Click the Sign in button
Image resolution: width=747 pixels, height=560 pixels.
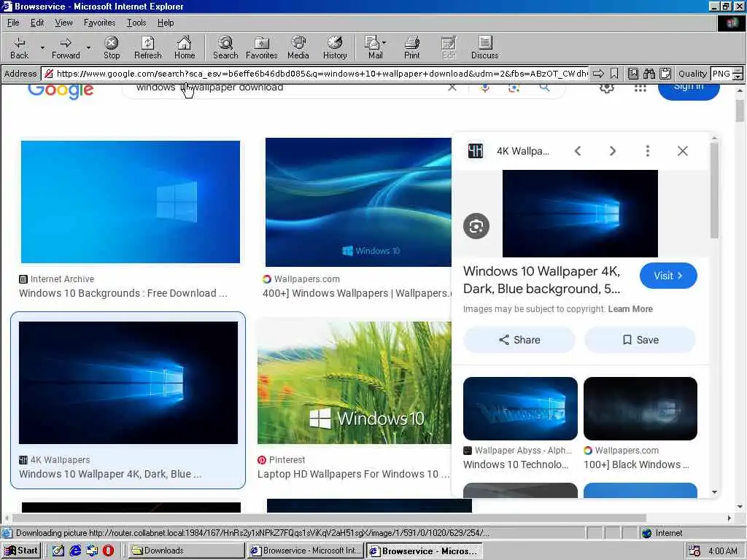click(689, 90)
